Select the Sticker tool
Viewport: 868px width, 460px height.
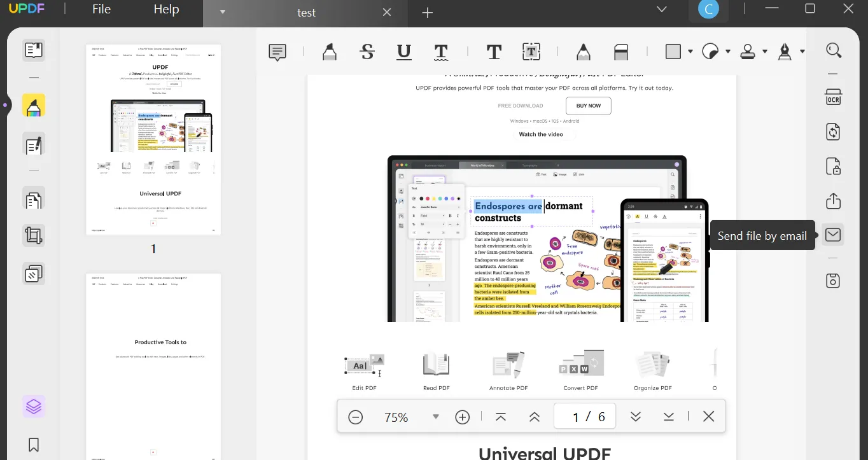coord(710,52)
